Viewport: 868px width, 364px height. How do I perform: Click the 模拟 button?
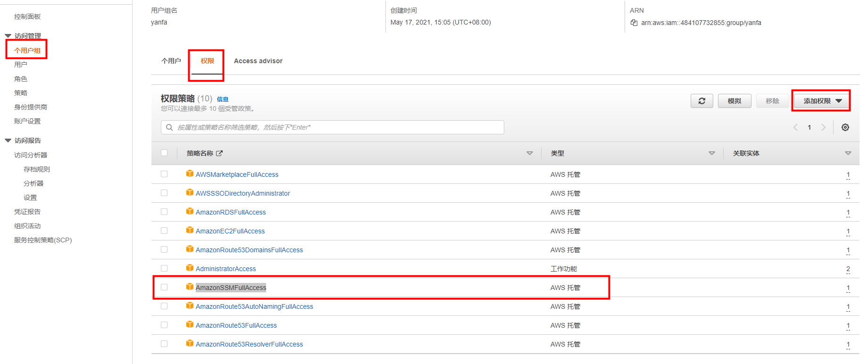pyautogui.click(x=734, y=101)
